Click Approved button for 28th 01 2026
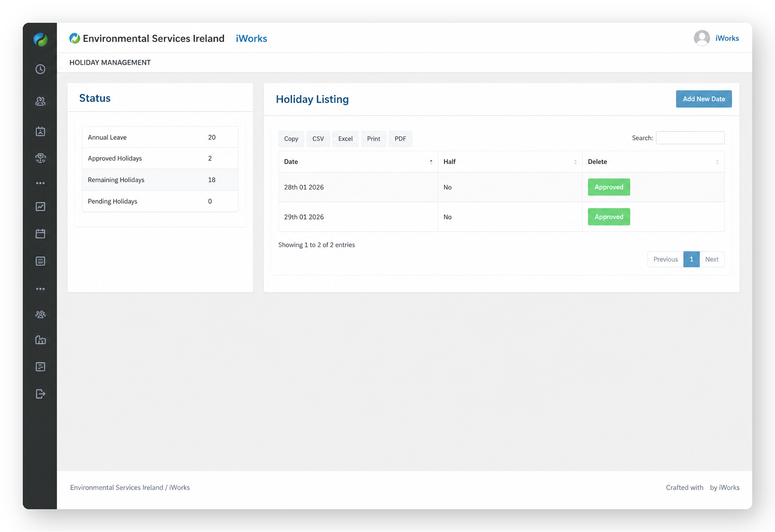The height and width of the screenshot is (532, 775). [609, 187]
